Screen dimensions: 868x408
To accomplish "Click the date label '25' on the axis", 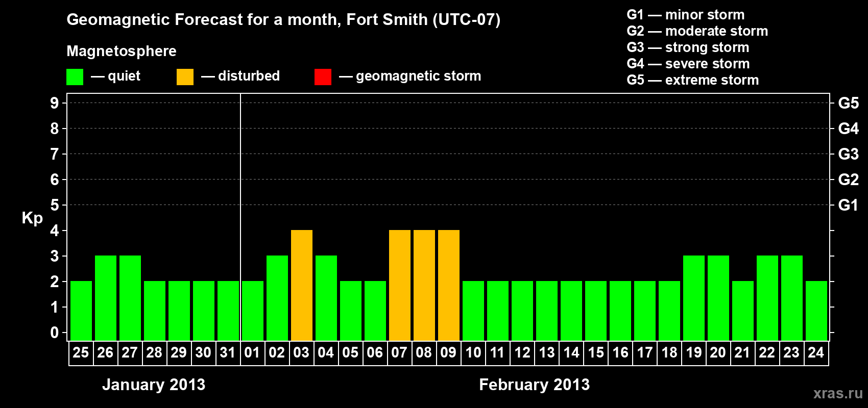I will (81, 352).
